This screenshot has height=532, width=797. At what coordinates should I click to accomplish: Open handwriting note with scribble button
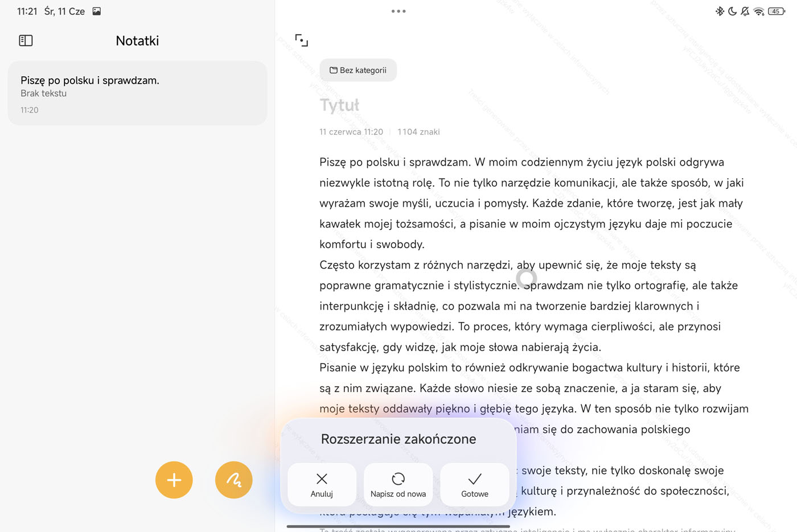pos(234,480)
